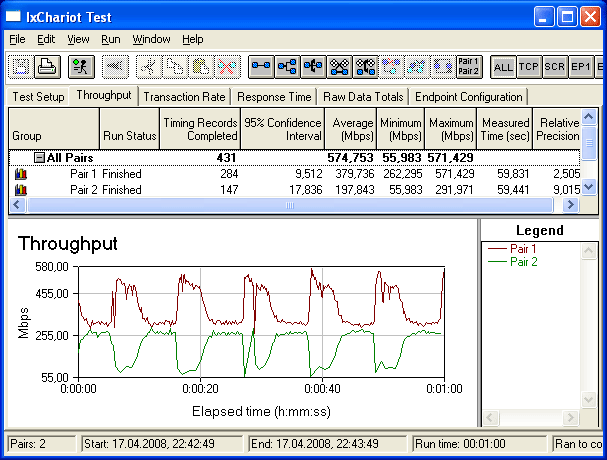Click the table's horizontal scrollbar thumb
This screenshot has height=460, width=607.
point(290,205)
